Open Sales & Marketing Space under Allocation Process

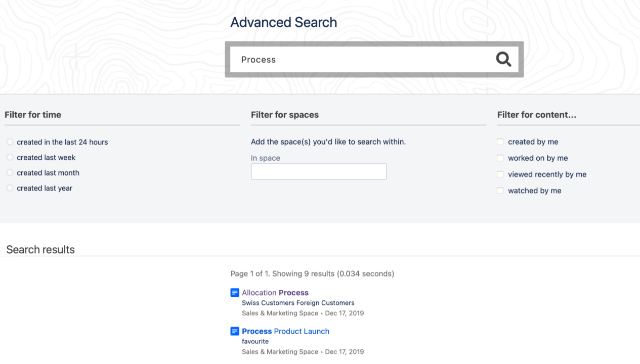(280, 313)
